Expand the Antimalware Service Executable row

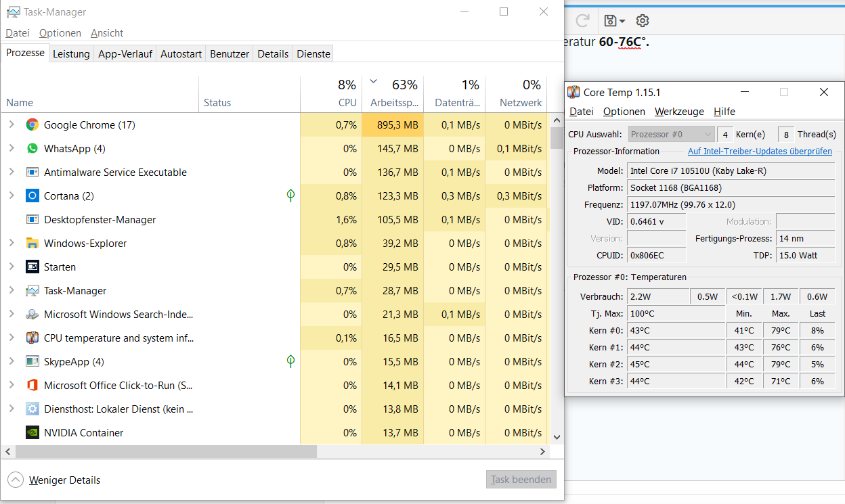click(x=11, y=172)
